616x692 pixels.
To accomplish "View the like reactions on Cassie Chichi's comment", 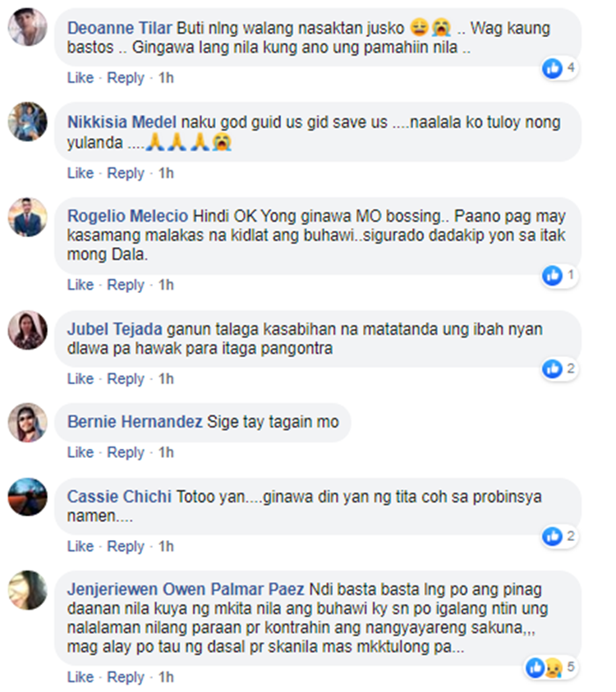I will coord(559,536).
